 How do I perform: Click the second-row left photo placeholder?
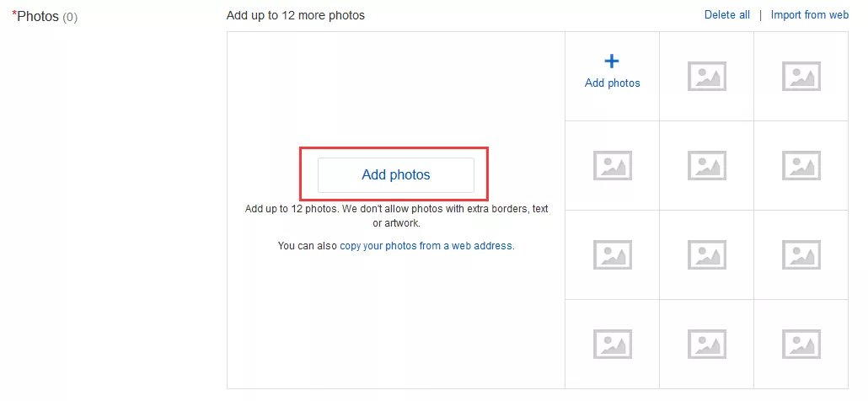[x=613, y=165]
